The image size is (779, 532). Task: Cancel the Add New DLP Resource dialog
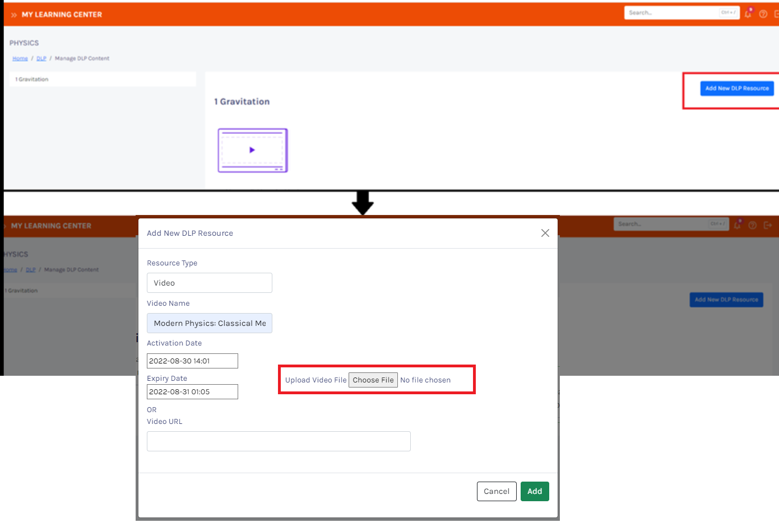click(x=496, y=491)
